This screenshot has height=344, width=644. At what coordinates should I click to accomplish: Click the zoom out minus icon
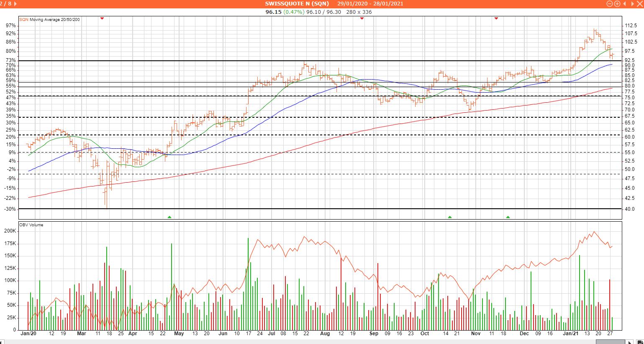610,4
